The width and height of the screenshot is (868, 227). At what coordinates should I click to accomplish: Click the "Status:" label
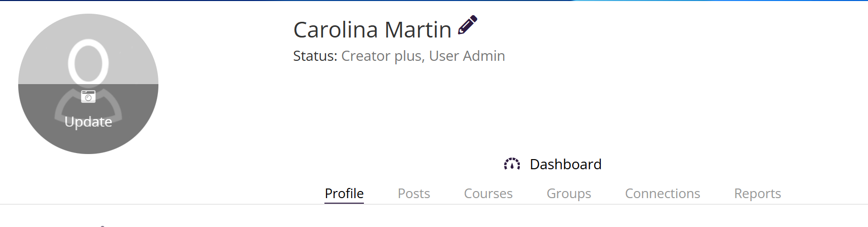point(315,56)
